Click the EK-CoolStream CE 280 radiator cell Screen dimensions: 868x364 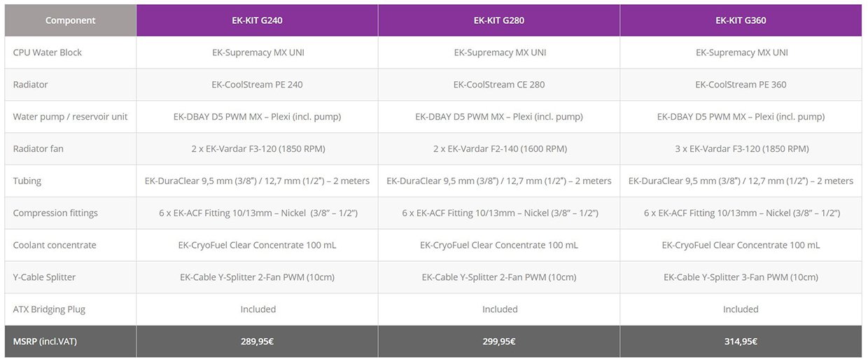pos(499,85)
